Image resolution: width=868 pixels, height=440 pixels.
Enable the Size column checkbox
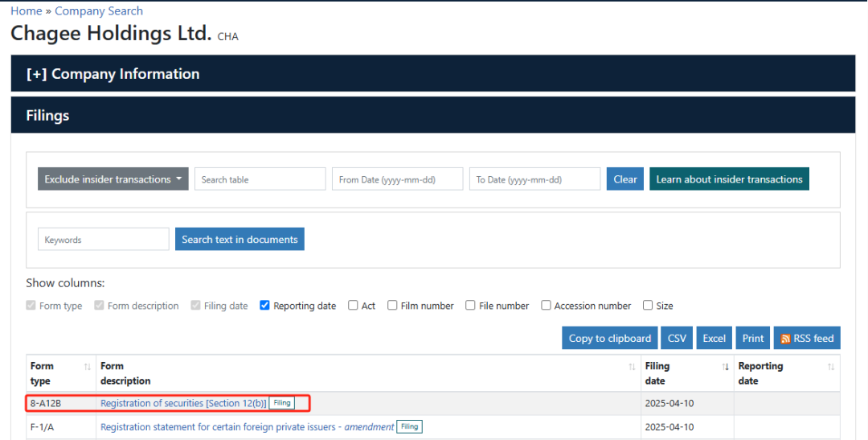point(648,306)
